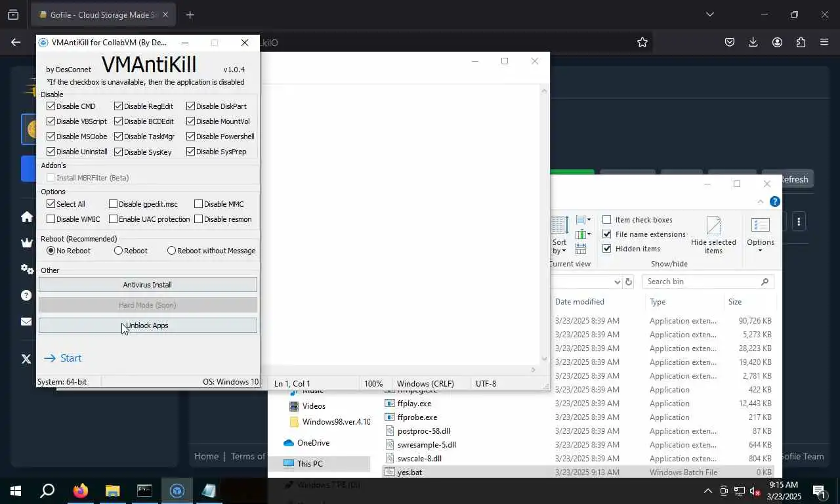Open the Firefox list all tabs dropdown
Viewport: 840px width, 504px height.
709,14
